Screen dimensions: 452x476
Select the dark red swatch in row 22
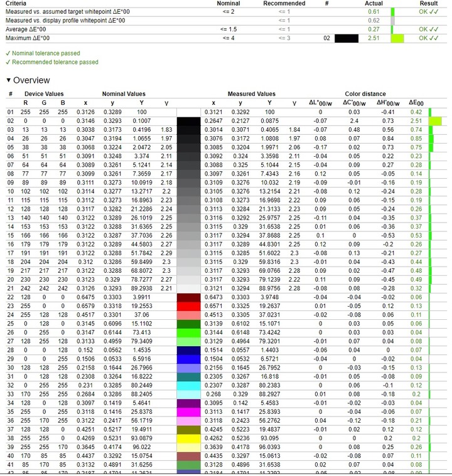(189, 297)
